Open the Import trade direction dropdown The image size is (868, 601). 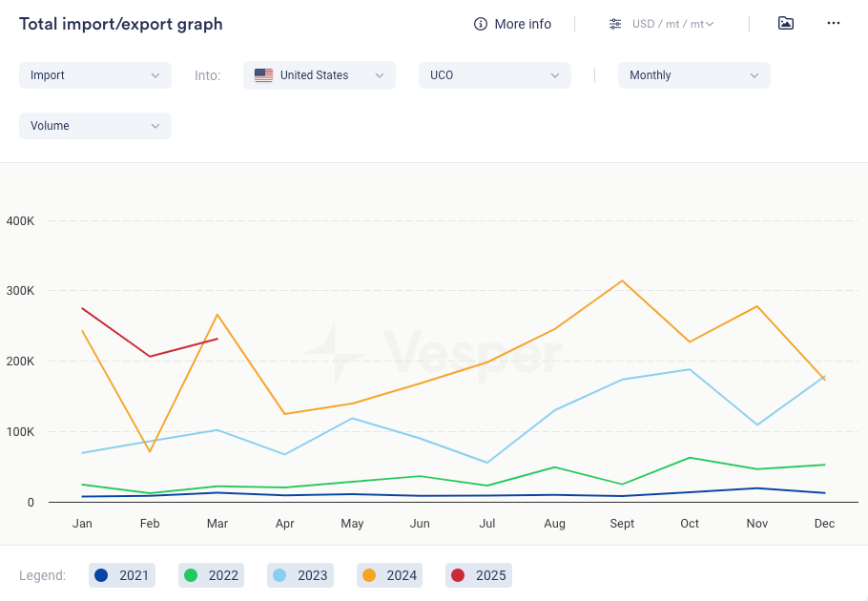(95, 75)
